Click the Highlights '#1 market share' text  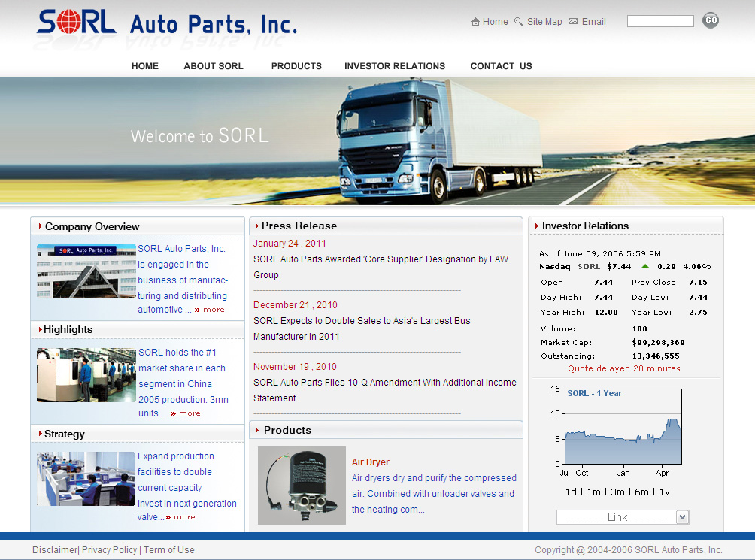pos(183,383)
